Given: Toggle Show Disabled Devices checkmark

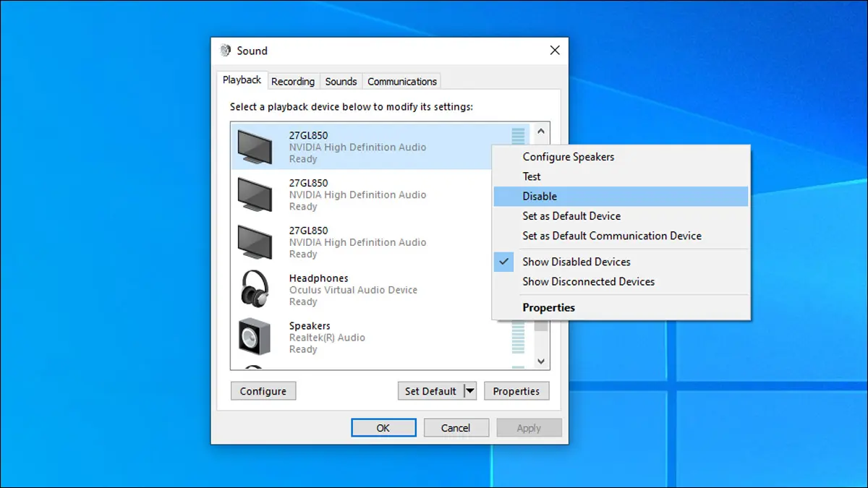Looking at the screenshot, I should (x=506, y=262).
